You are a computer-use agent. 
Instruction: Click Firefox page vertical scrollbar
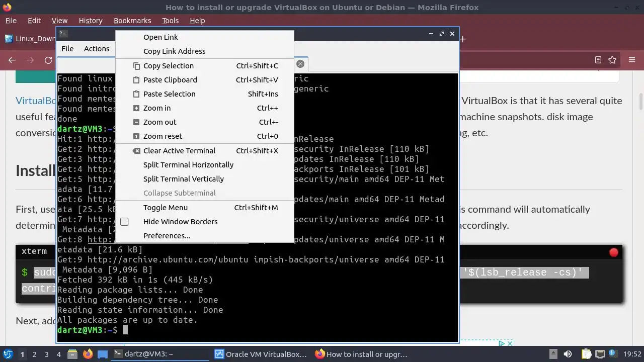pos(641,101)
